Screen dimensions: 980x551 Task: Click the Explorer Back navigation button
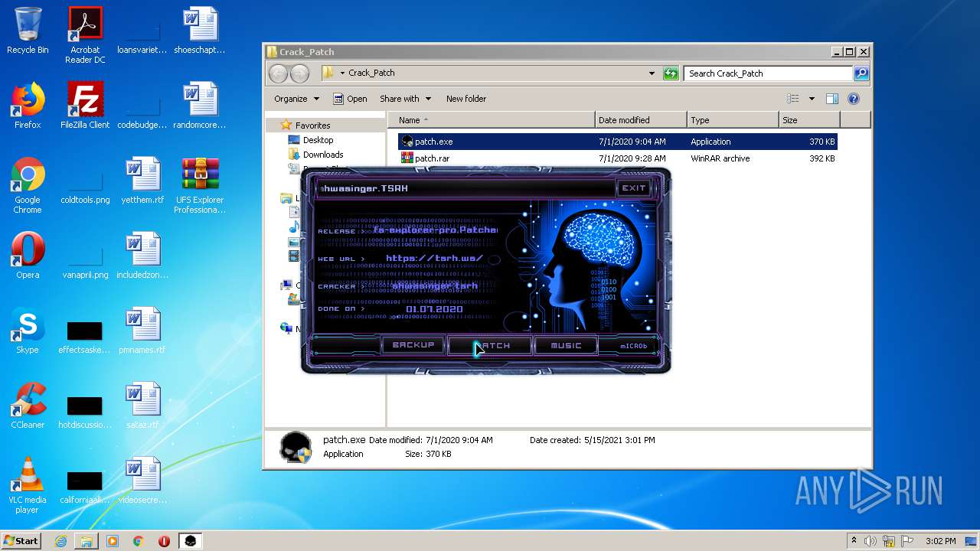coord(278,73)
